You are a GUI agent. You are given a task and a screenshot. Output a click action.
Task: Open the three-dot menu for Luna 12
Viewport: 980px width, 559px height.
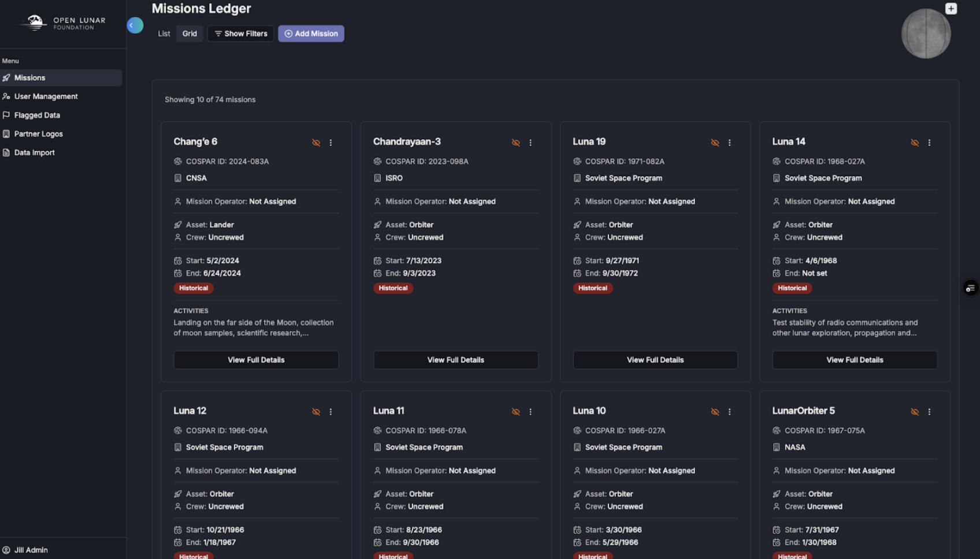(x=331, y=412)
